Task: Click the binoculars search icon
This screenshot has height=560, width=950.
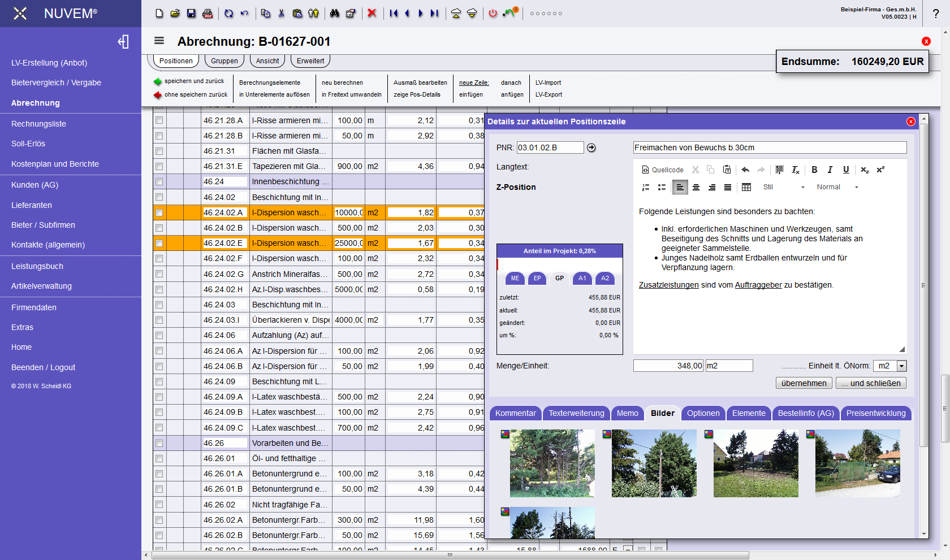Action: tap(334, 13)
